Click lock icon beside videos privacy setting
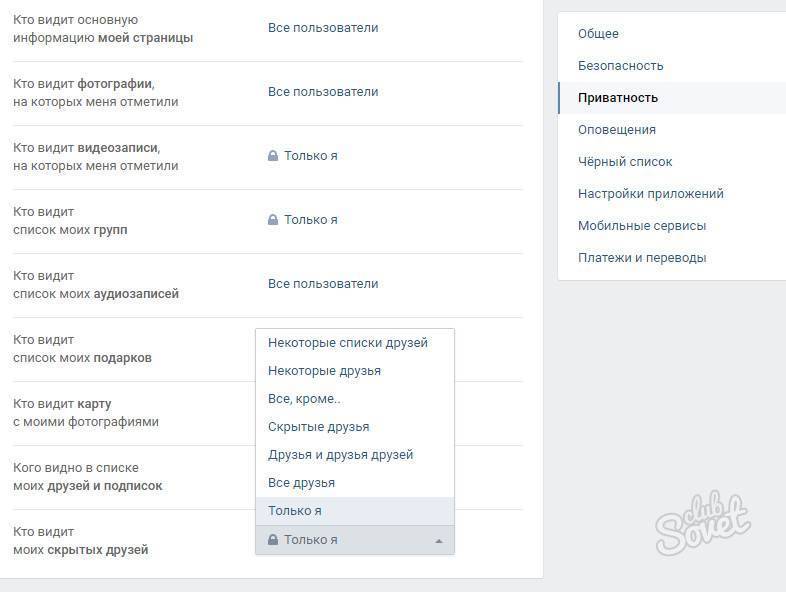 click(x=273, y=156)
